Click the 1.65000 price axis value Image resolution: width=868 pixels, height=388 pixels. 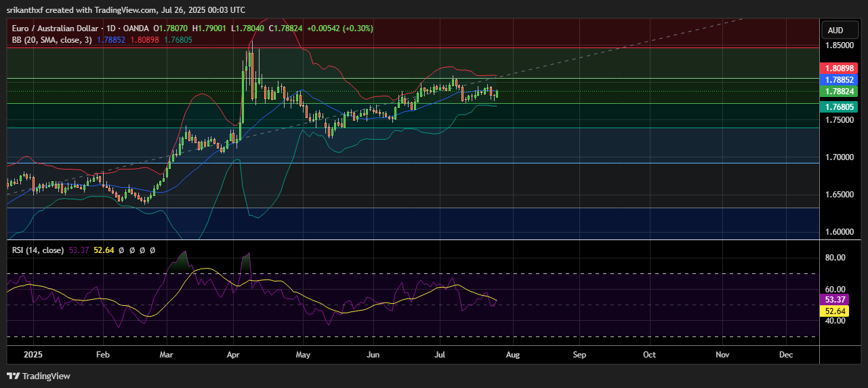(839, 195)
